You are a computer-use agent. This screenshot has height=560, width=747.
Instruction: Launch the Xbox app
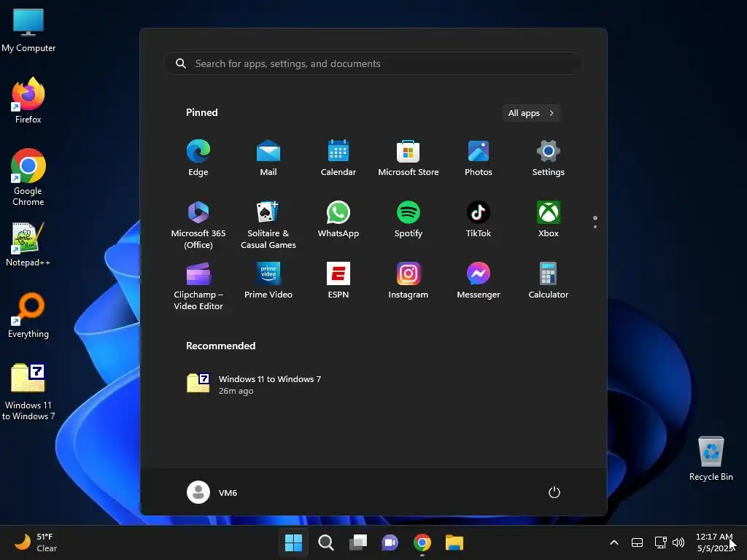tap(549, 219)
